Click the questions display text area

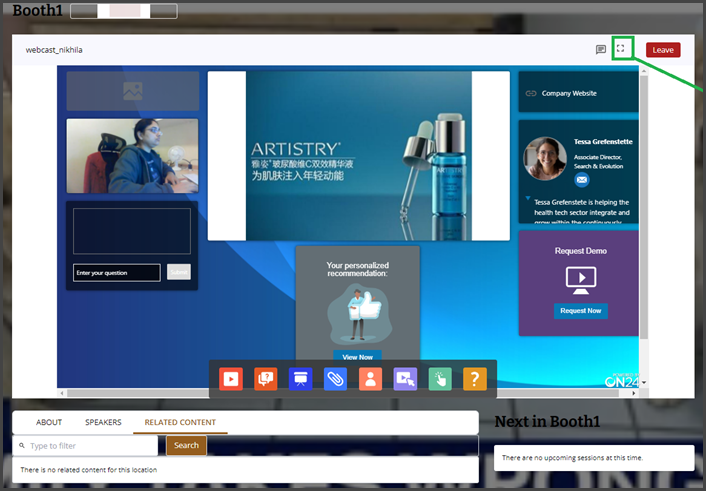click(x=132, y=231)
